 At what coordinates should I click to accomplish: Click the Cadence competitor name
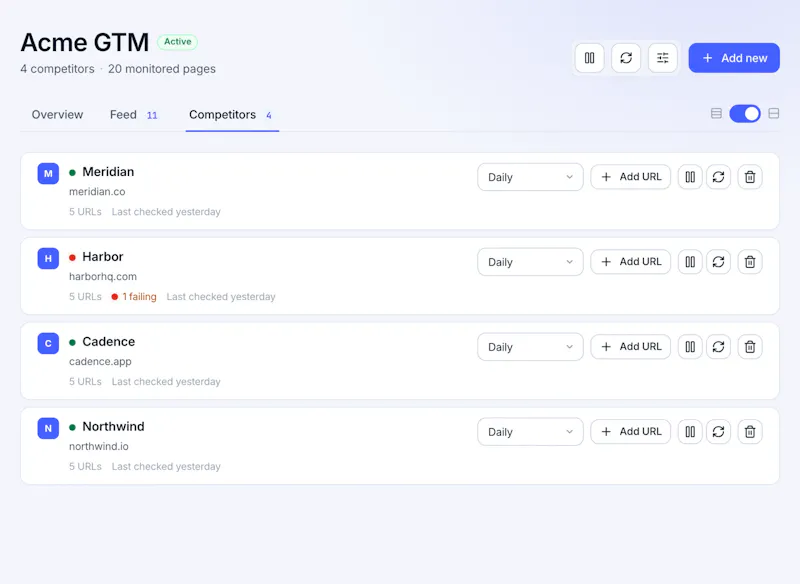109,342
